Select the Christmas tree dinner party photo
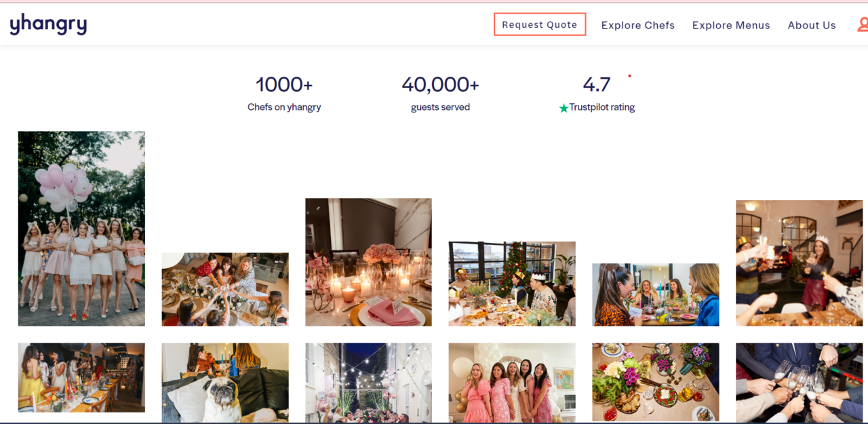Image resolution: width=868 pixels, height=424 pixels. 512,284
